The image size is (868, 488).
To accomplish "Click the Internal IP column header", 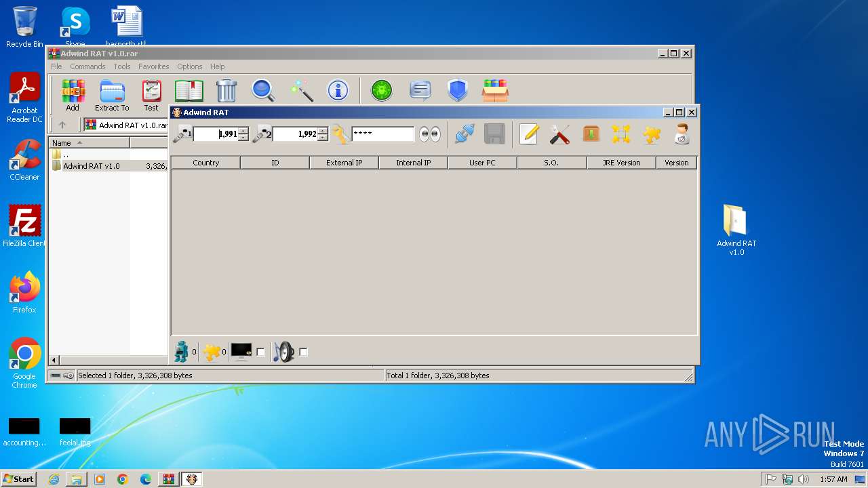I will tap(413, 163).
